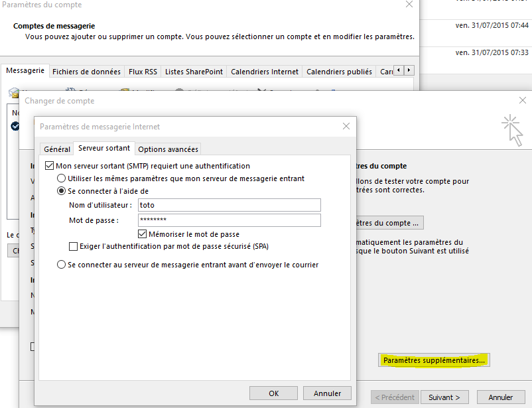Select Utiliser les mêmes paramètres radio option
The height and width of the screenshot is (408, 532).
61,178
